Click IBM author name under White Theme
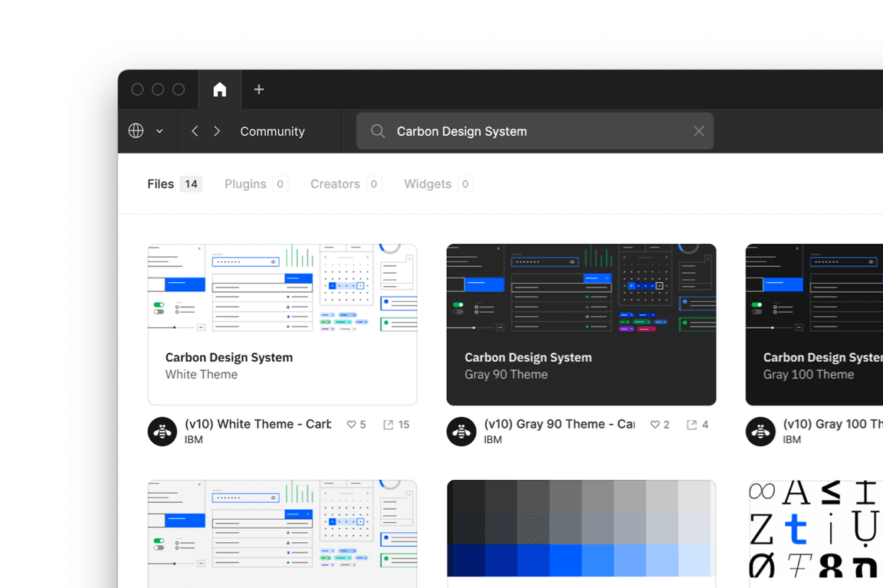The width and height of the screenshot is (883, 588). tap(194, 440)
